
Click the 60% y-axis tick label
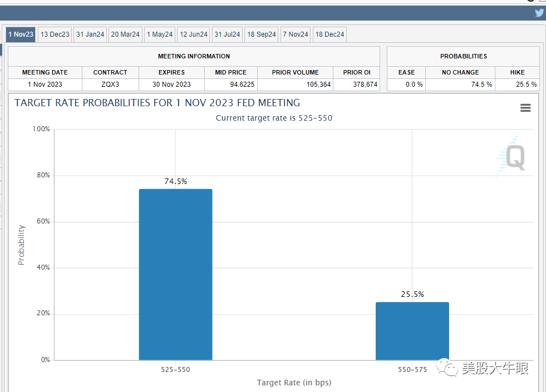(43, 221)
